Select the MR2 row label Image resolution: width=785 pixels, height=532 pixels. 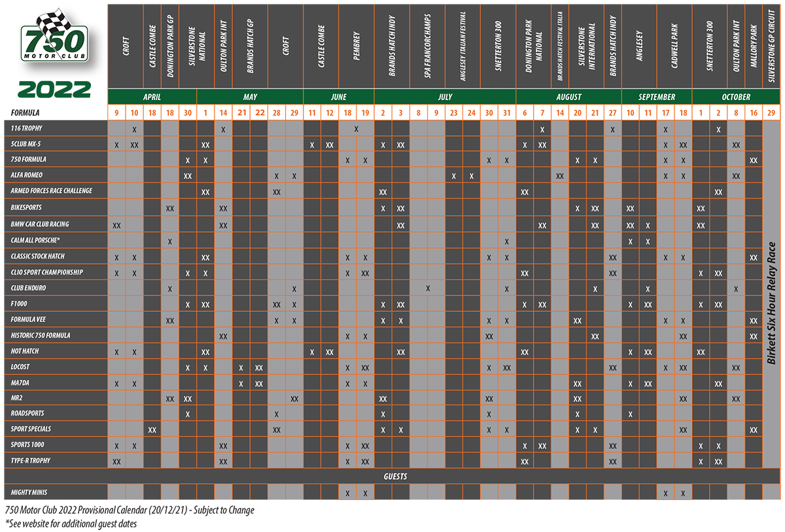pyautogui.click(x=17, y=397)
